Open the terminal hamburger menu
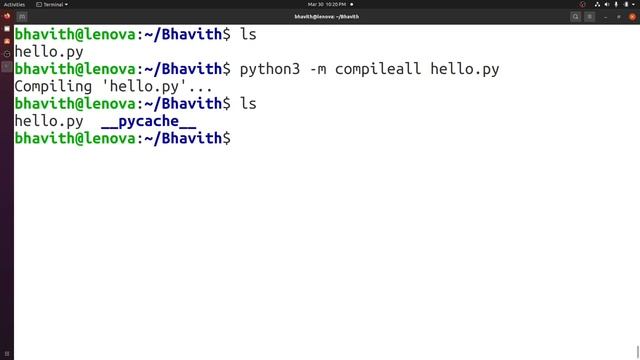Image resolution: width=640 pixels, height=360 pixels. 590,17
